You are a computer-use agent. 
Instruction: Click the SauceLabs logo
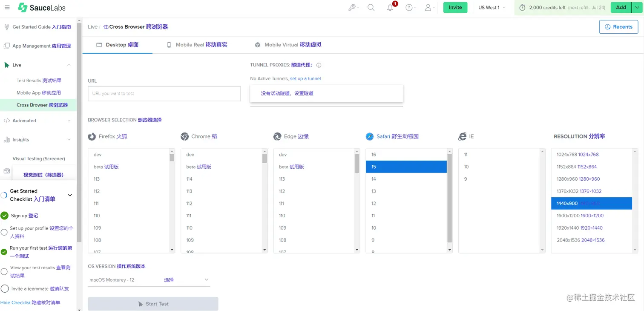pyautogui.click(x=42, y=8)
